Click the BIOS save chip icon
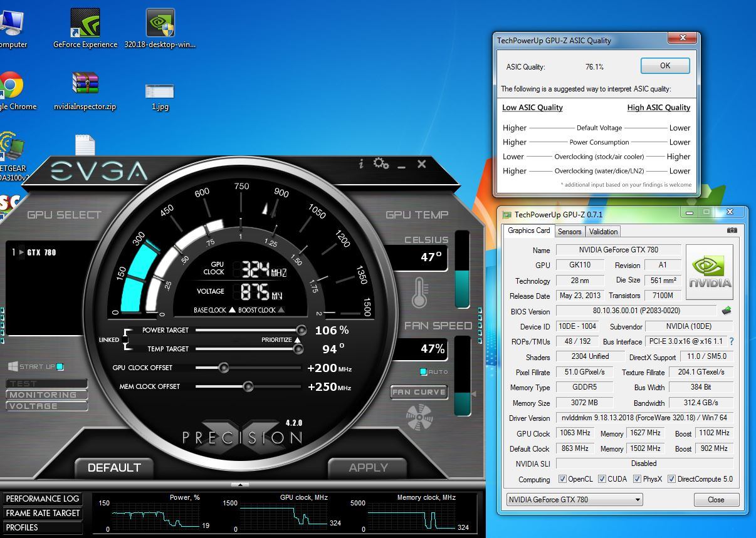The image size is (756, 538). point(727,311)
